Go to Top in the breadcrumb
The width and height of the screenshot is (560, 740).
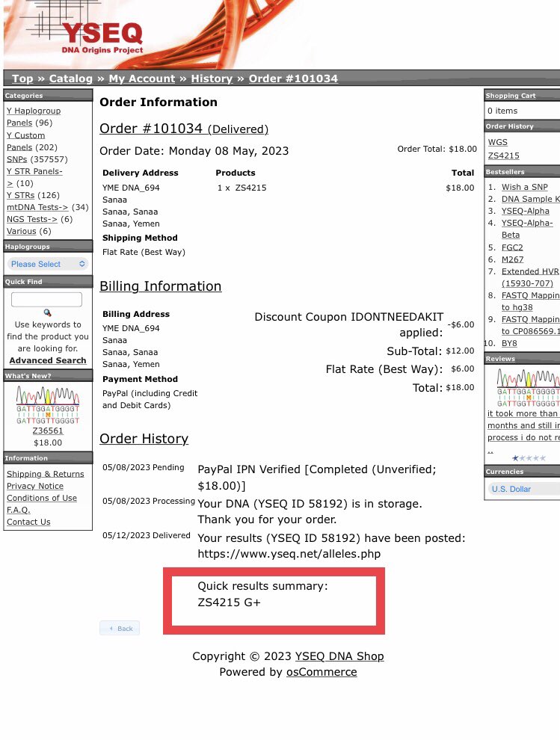[x=22, y=78]
